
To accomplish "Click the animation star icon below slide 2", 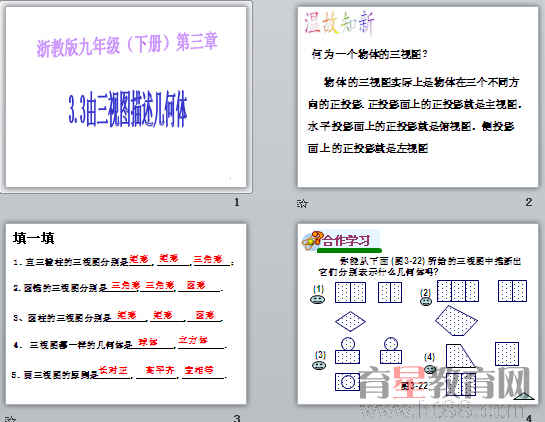I will tap(302, 203).
